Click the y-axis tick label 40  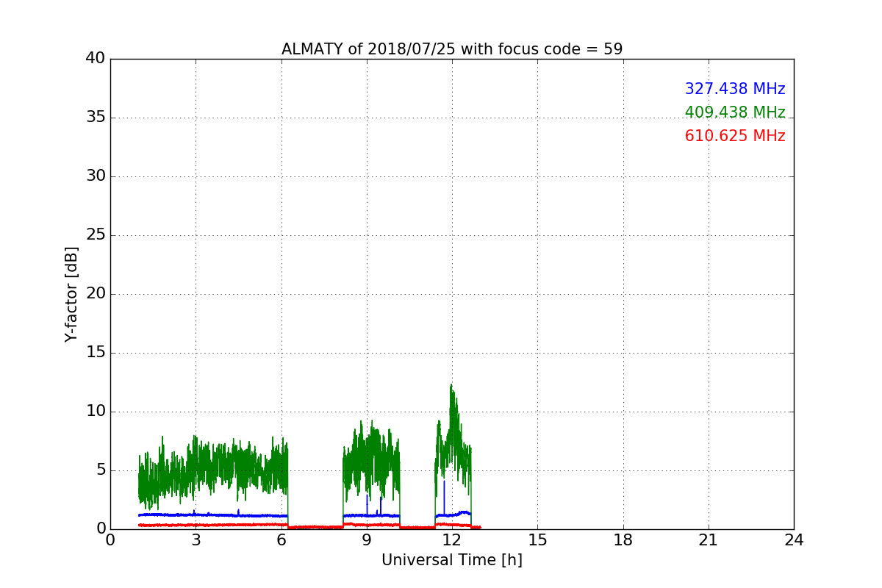click(x=96, y=59)
